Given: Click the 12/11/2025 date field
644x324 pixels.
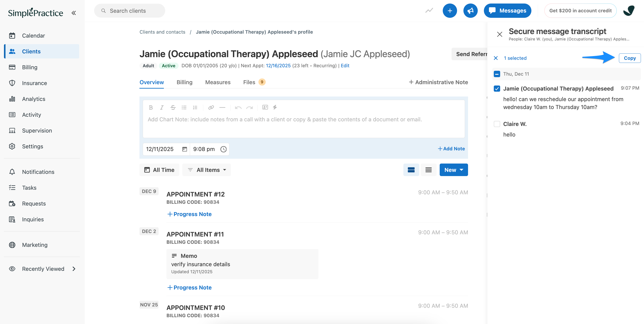Looking at the screenshot, I should [166, 149].
